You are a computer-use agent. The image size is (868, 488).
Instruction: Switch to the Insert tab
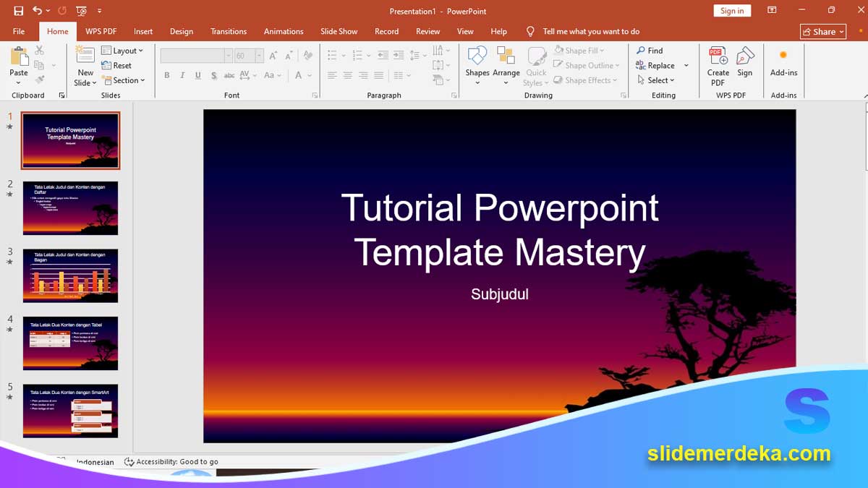[x=143, y=31]
